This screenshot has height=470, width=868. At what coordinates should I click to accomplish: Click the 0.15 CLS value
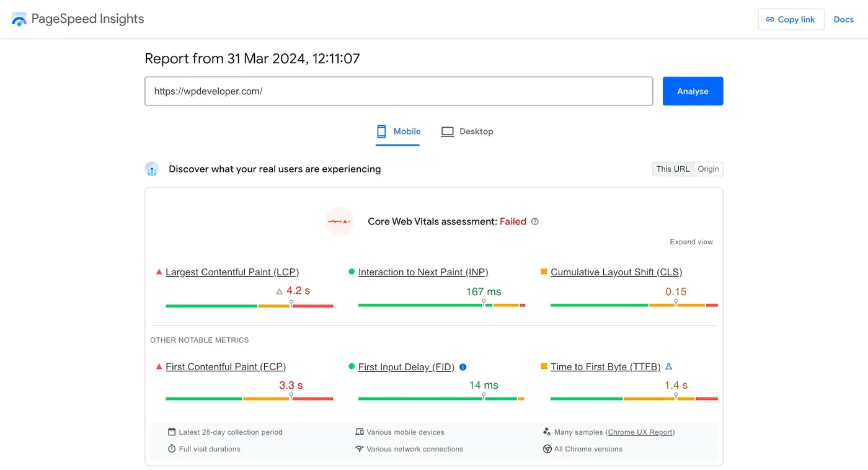(x=676, y=291)
